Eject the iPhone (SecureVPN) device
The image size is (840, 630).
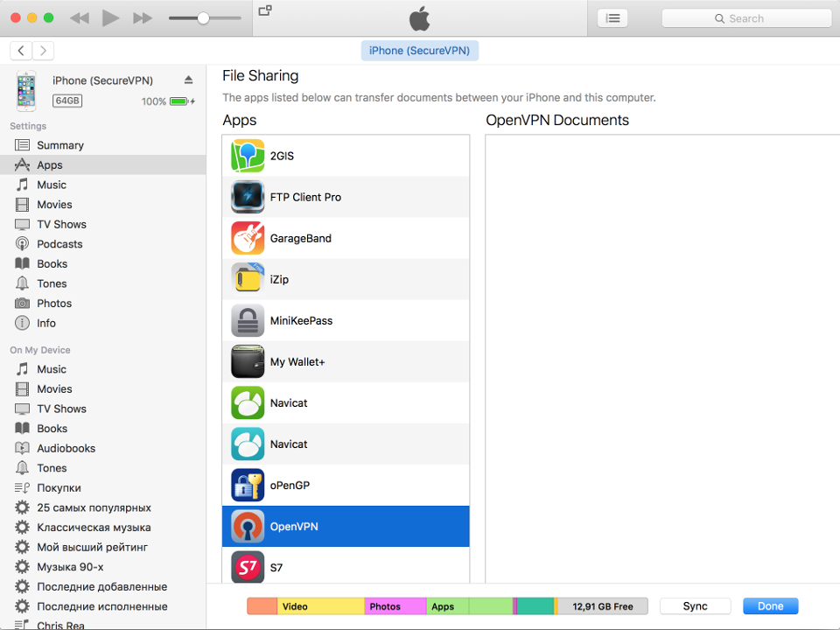click(x=189, y=80)
